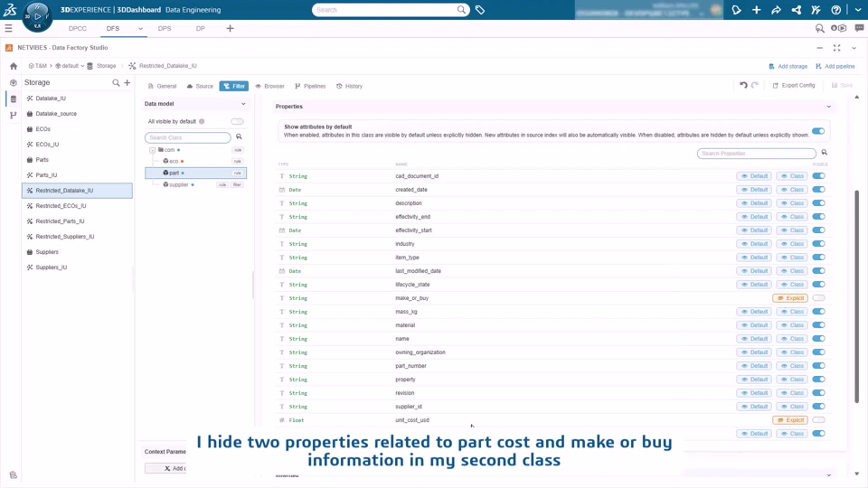Click info icon next to All visible by default
This screenshot has height=488, width=868.
pyautogui.click(x=202, y=121)
